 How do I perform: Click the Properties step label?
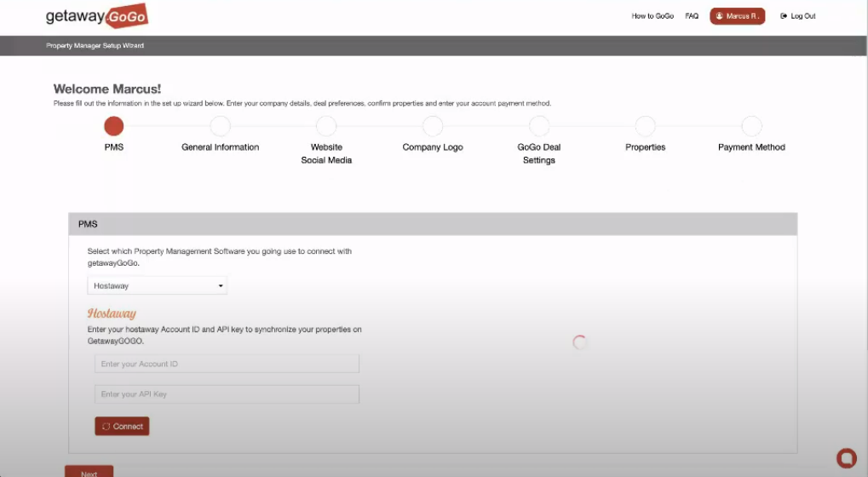click(646, 147)
